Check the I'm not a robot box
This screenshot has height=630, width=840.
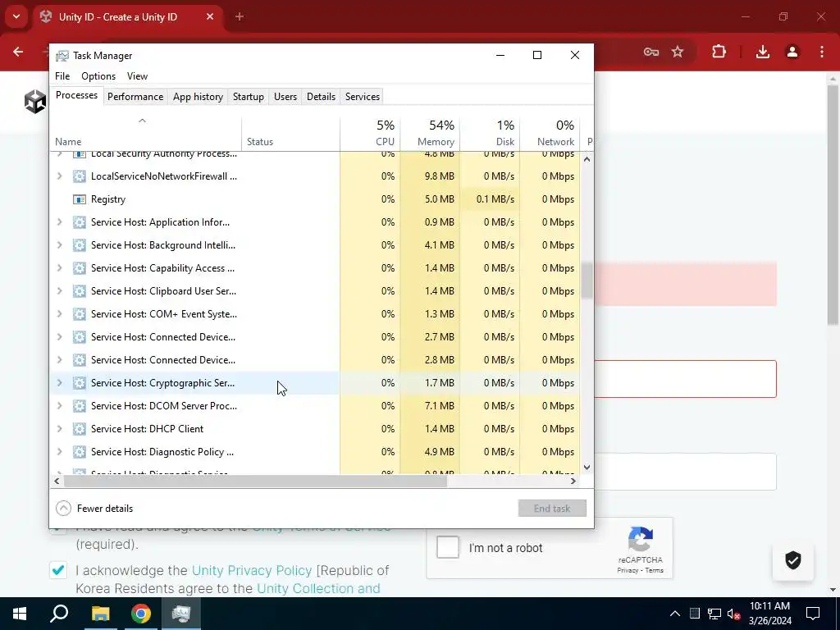coord(448,547)
